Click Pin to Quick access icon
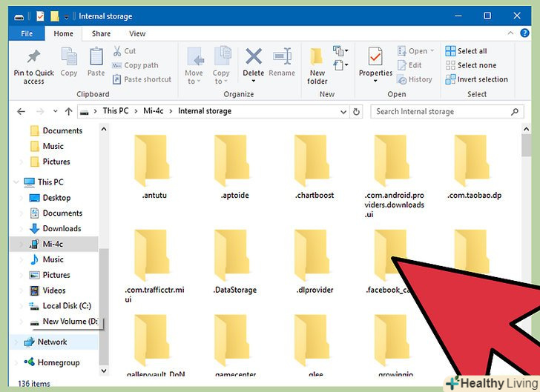 point(34,57)
